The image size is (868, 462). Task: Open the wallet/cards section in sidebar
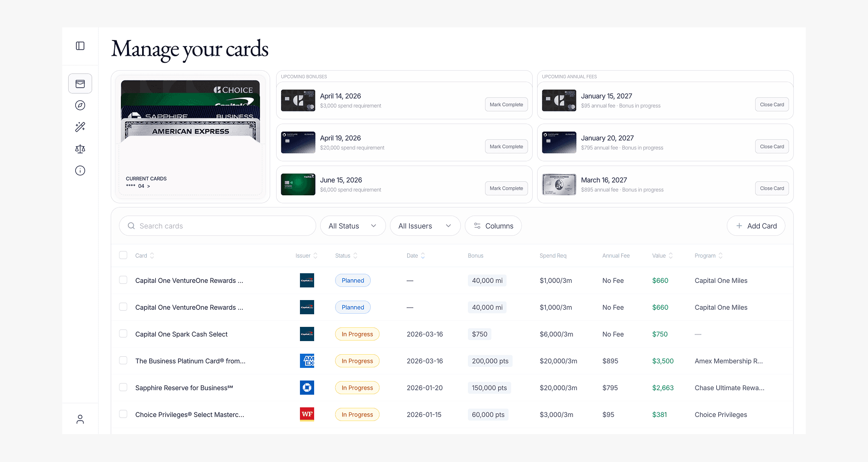click(x=80, y=83)
